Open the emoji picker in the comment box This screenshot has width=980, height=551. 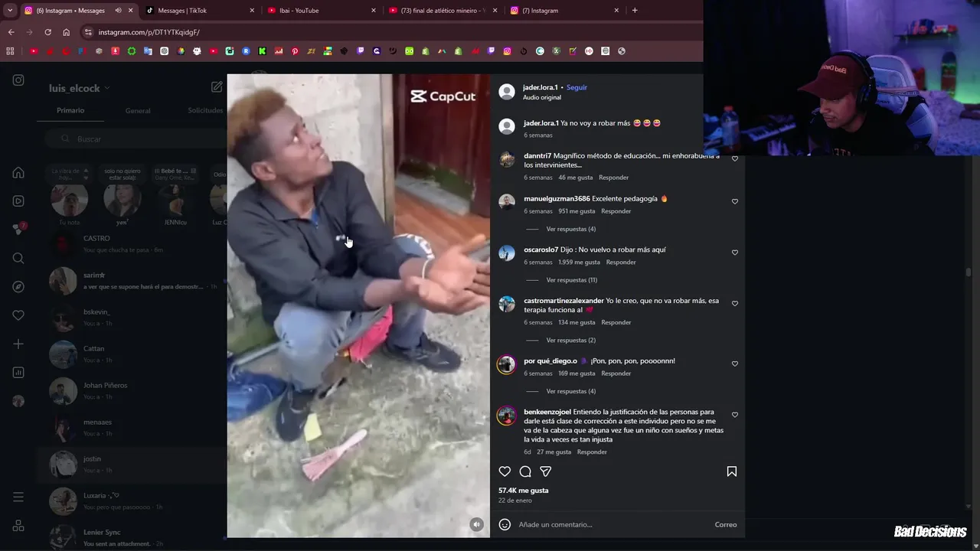click(505, 524)
